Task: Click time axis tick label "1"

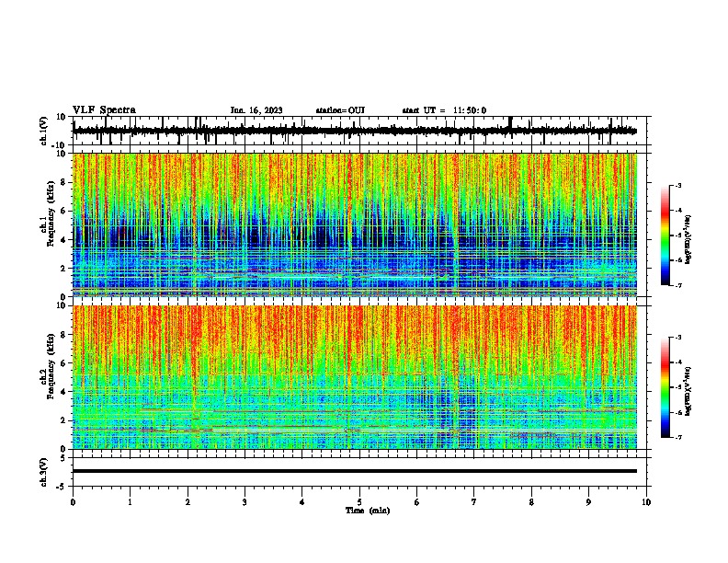Action: 130,502
